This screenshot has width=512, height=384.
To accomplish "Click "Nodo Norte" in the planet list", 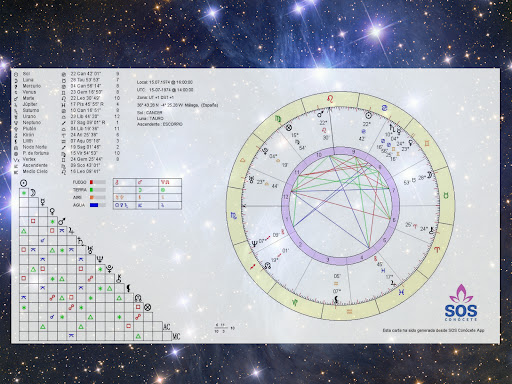I will (67, 147).
